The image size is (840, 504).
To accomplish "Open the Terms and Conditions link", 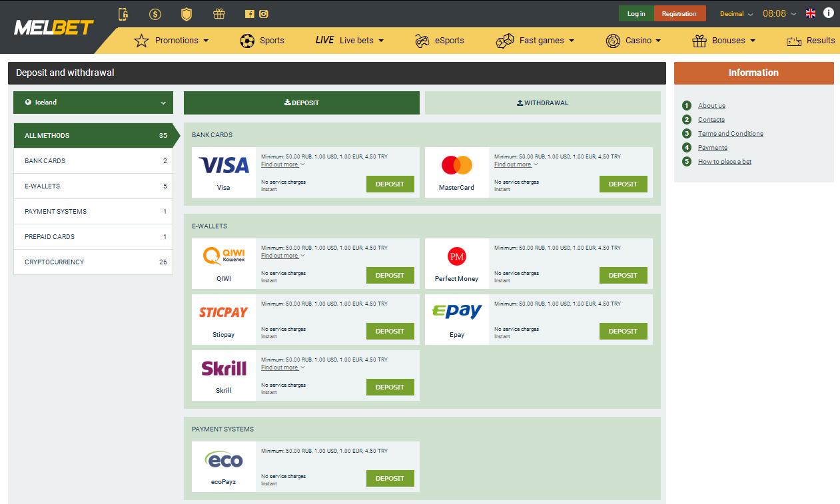I will point(731,134).
